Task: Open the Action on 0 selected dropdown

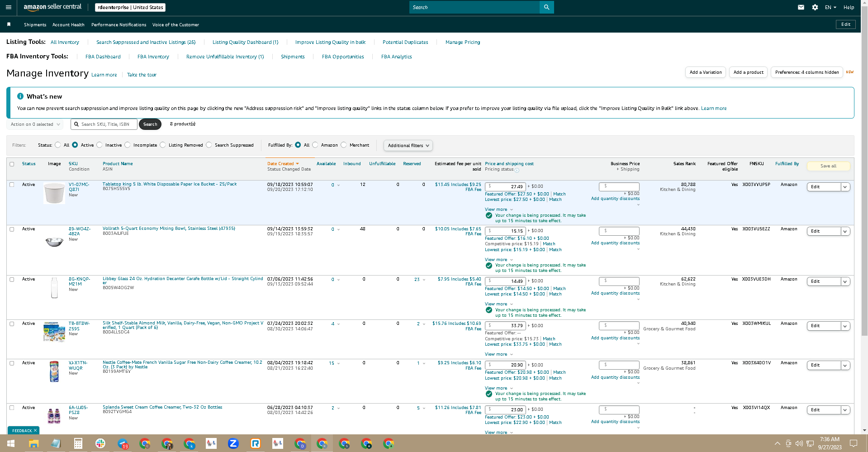Action: [35, 124]
